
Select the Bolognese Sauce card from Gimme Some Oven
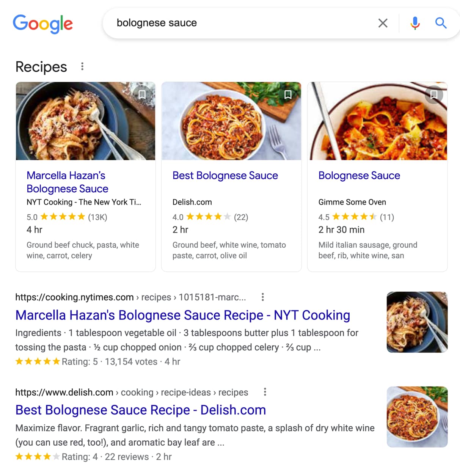point(359,175)
